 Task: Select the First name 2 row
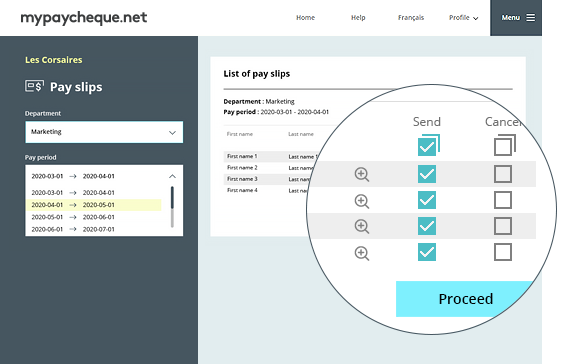click(269, 168)
